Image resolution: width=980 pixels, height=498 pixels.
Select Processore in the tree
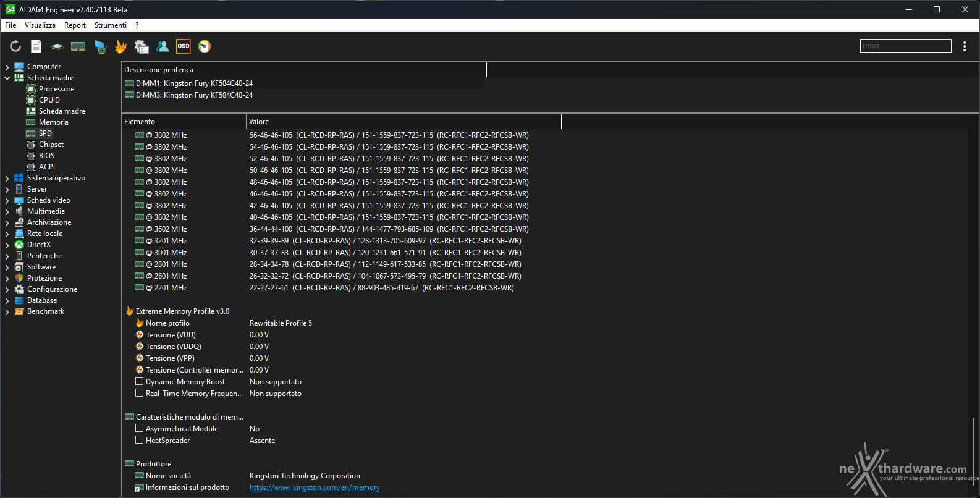[56, 89]
